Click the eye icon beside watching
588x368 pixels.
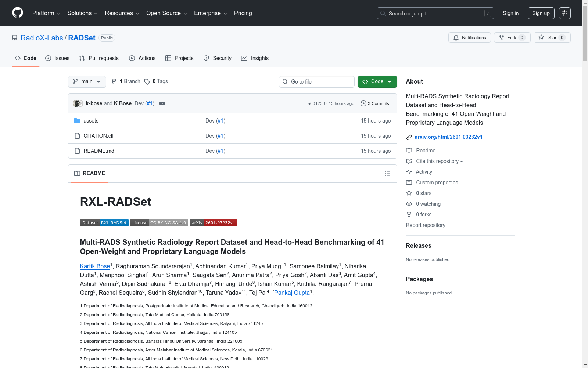pyautogui.click(x=409, y=204)
